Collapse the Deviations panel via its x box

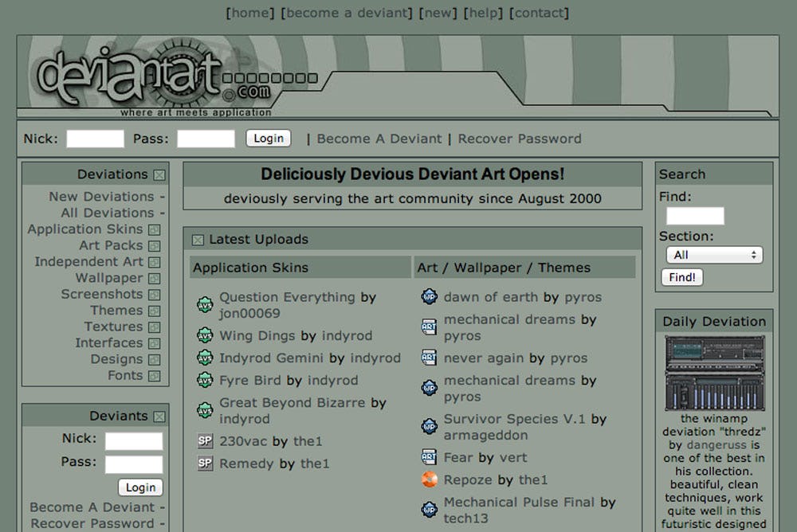pos(161,174)
